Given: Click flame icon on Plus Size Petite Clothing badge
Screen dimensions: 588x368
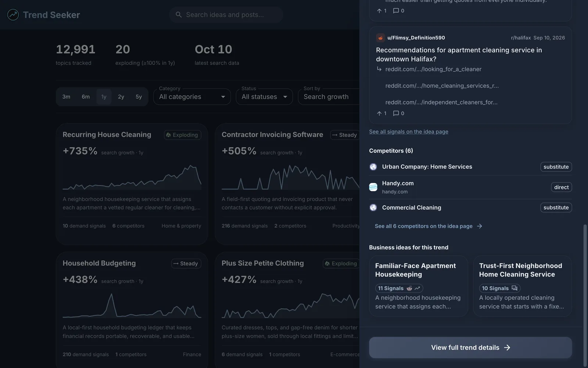Looking at the screenshot, I should coord(327,263).
